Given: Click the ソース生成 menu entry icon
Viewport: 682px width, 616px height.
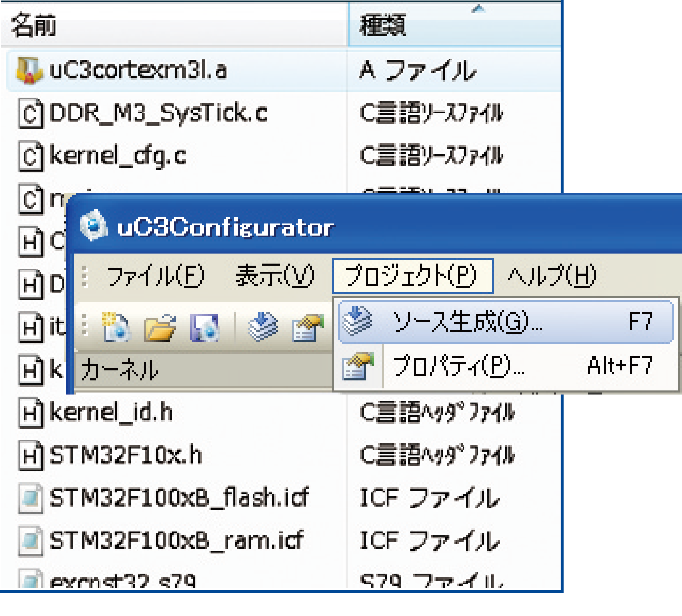Looking at the screenshot, I should coord(357,321).
